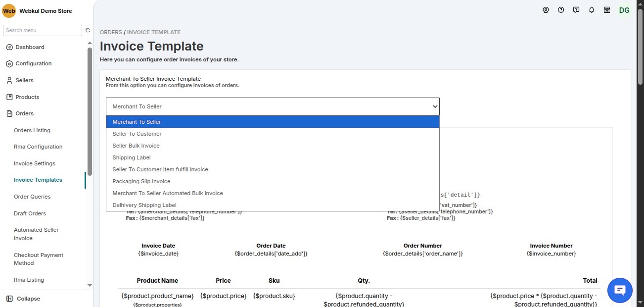The height and width of the screenshot is (307, 644).
Task: Click the {$invoice_date} placeholder text
Action: pyautogui.click(x=158, y=254)
